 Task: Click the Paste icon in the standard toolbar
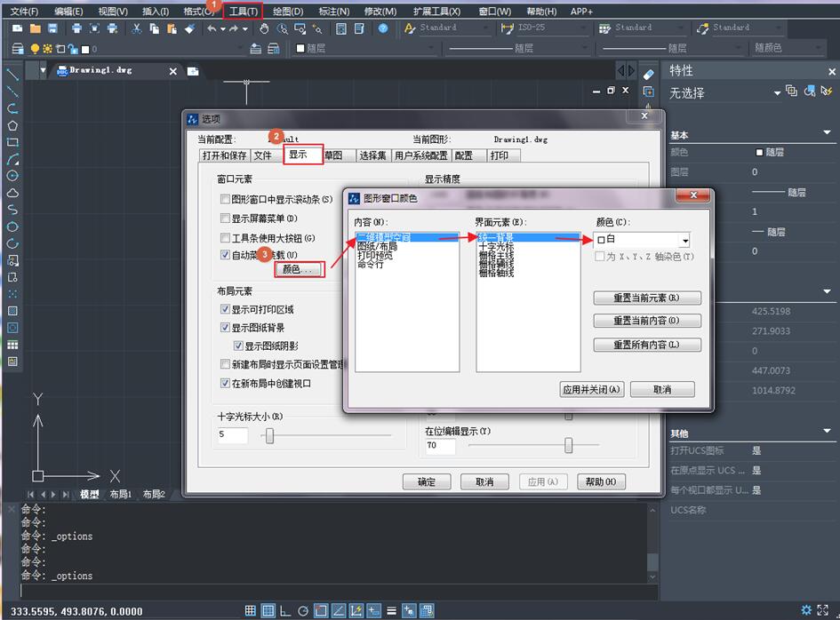point(171,29)
